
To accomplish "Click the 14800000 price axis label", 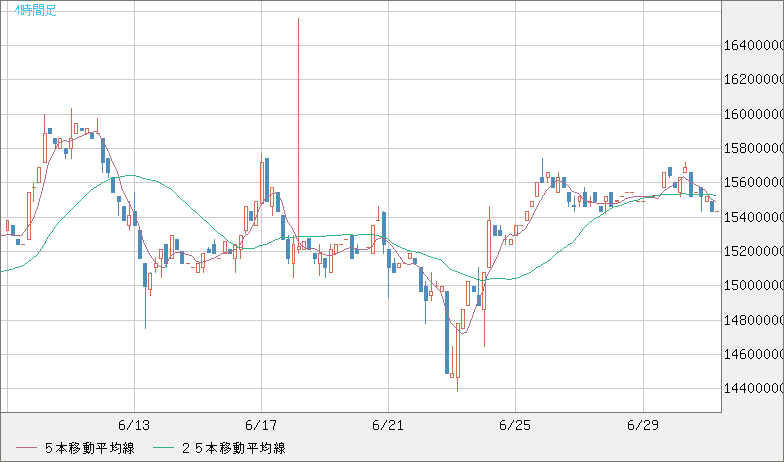I will [754, 320].
